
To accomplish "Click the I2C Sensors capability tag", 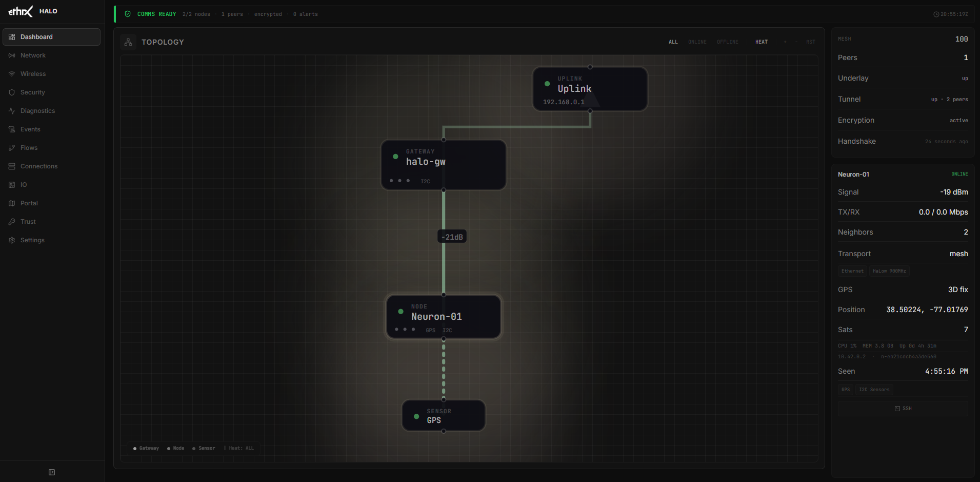I will (874, 390).
